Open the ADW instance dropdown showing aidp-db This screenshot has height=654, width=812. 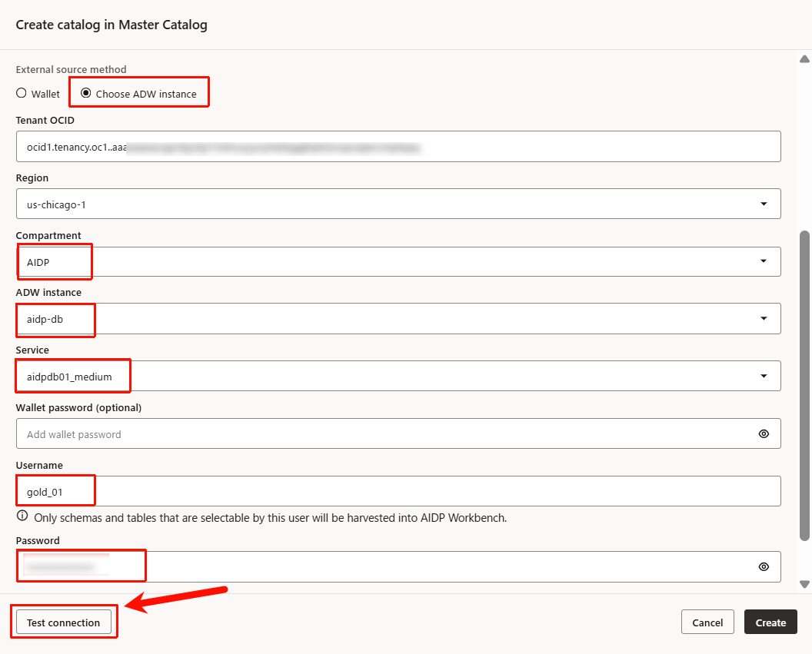pyautogui.click(x=398, y=318)
